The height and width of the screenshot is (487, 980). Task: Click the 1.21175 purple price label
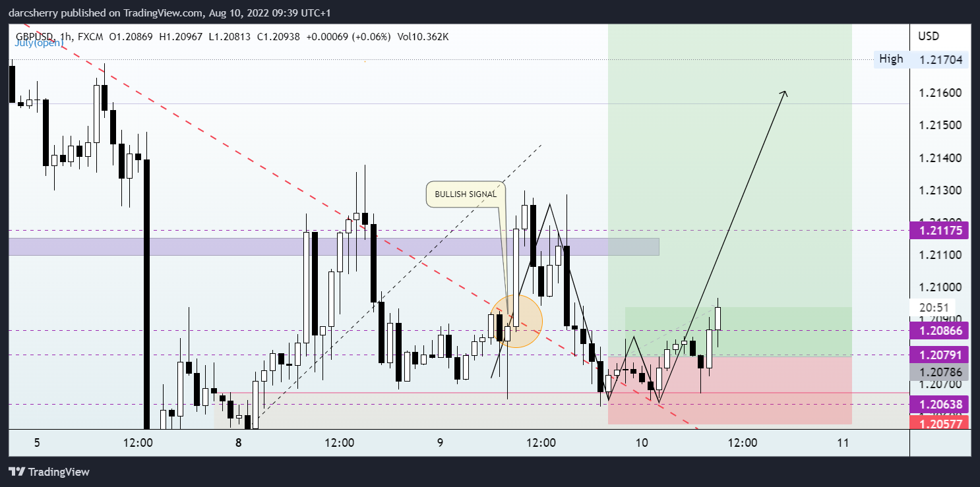[x=939, y=231]
